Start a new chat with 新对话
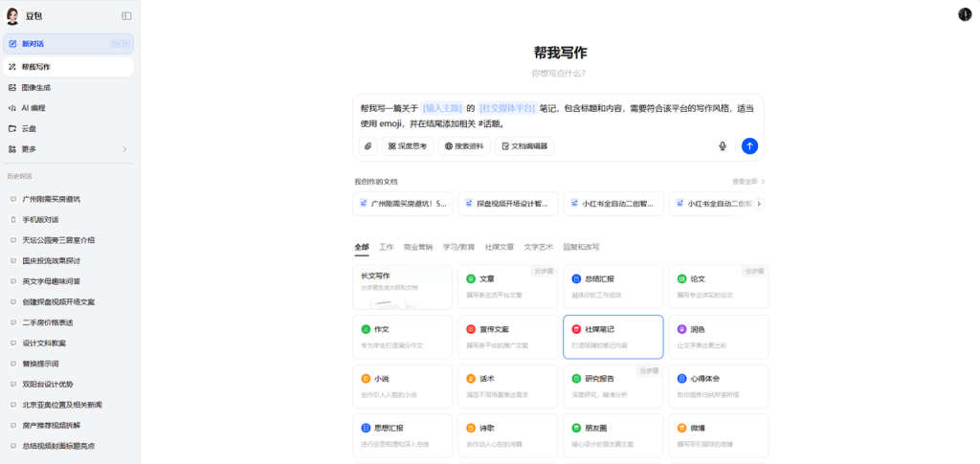 68,44
